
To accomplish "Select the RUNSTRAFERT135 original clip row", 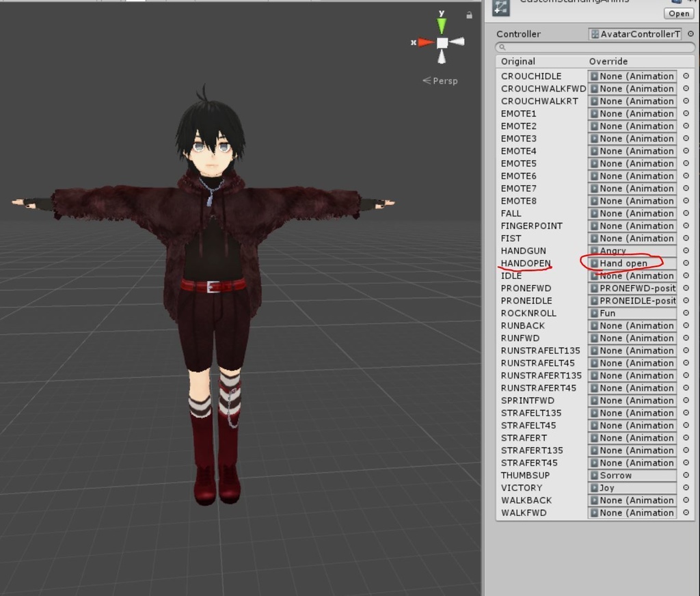I will (x=541, y=376).
